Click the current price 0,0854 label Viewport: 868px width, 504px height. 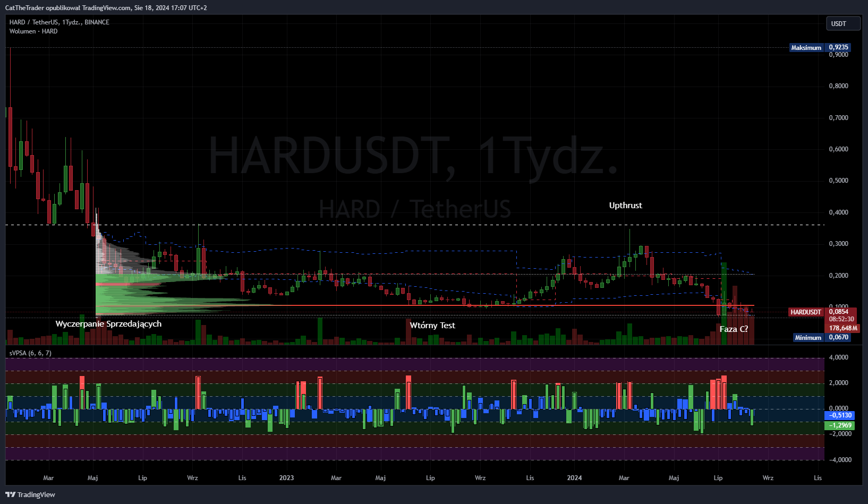[839, 312]
